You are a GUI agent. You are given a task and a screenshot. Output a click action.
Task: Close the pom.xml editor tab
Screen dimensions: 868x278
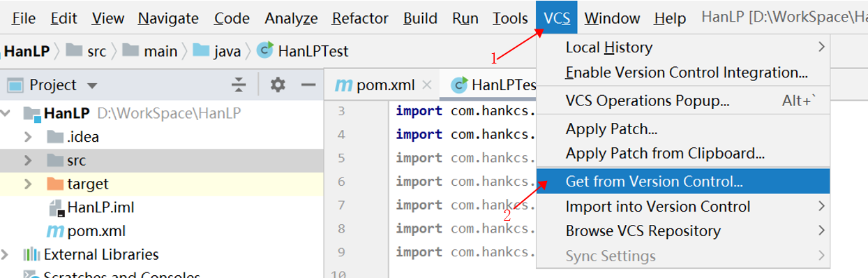[427, 85]
